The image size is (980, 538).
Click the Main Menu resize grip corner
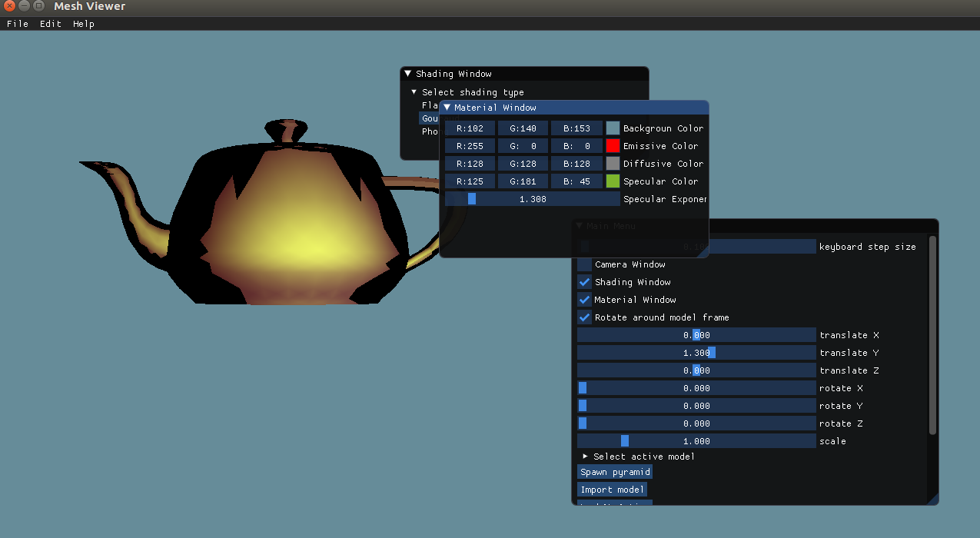click(x=933, y=500)
